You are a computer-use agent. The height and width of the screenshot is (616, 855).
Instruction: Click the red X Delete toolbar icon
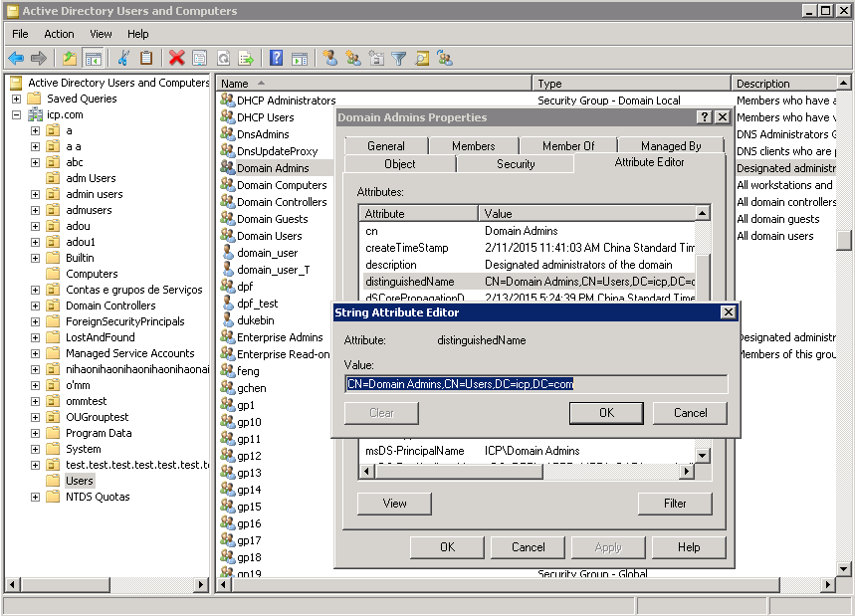176,58
